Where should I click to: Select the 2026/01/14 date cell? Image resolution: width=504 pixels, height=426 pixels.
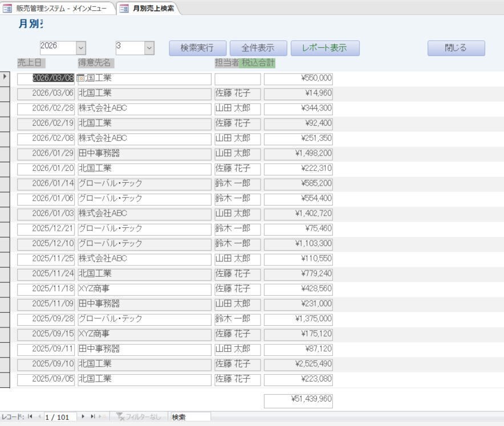coord(46,185)
